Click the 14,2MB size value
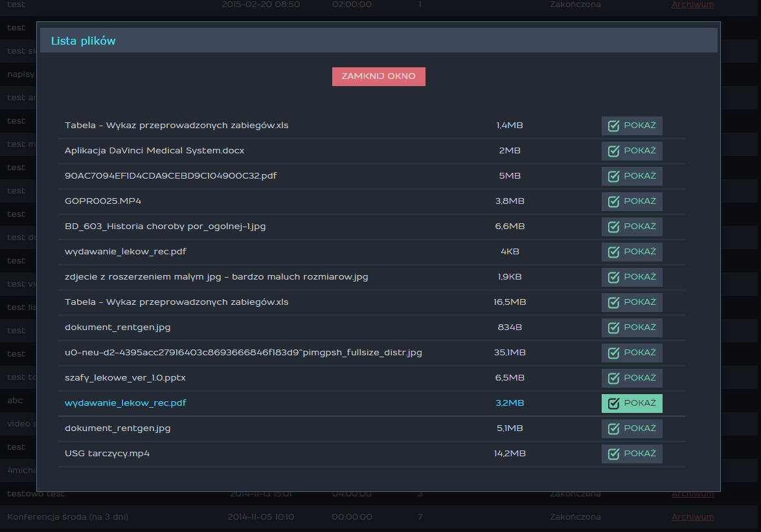 click(x=510, y=453)
